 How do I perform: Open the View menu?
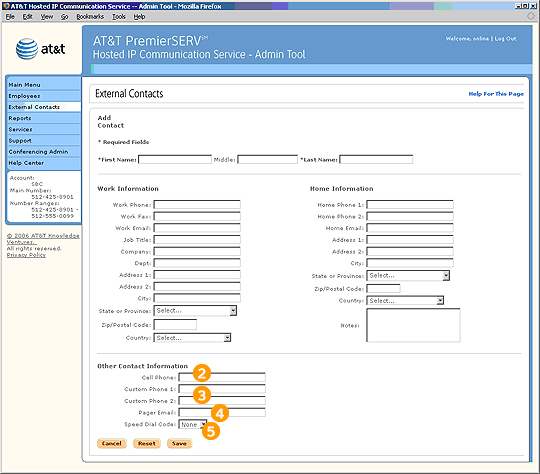click(x=46, y=17)
